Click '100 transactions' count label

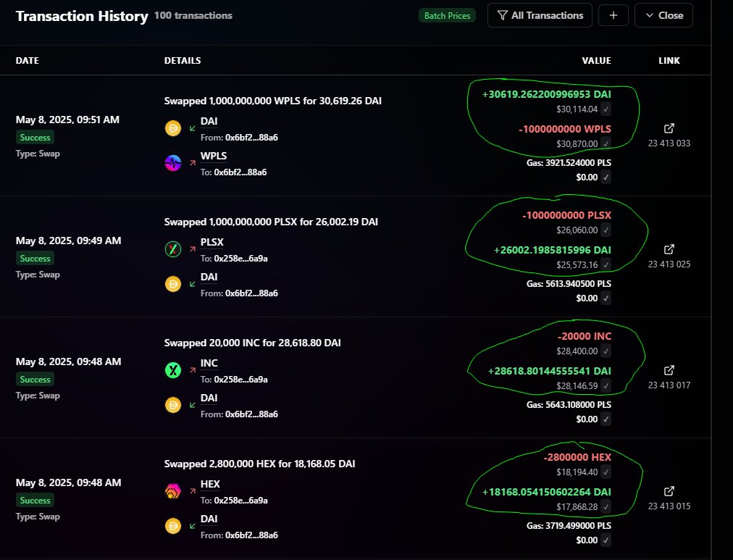[193, 15]
